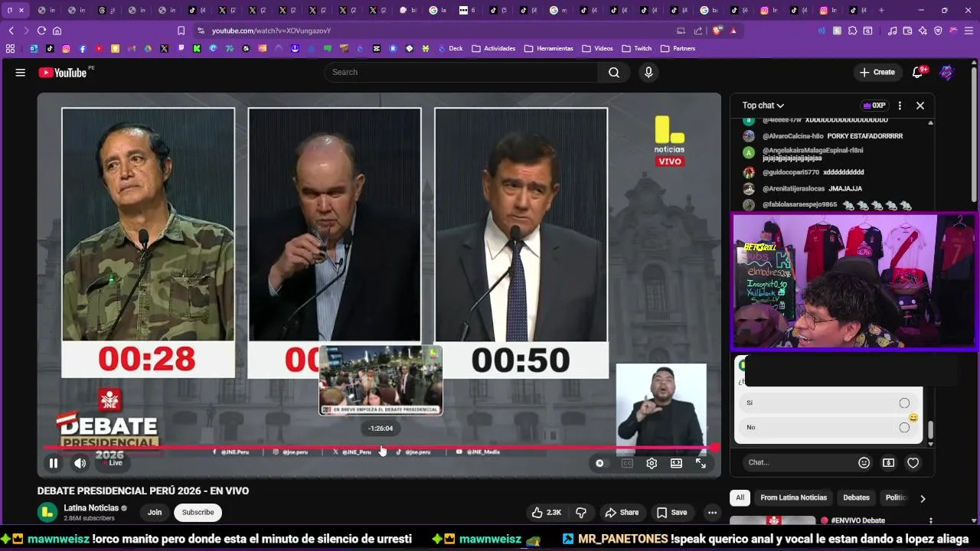Open the Deck bookmark
Viewport: 980px width, 551px height.
[x=451, y=48]
